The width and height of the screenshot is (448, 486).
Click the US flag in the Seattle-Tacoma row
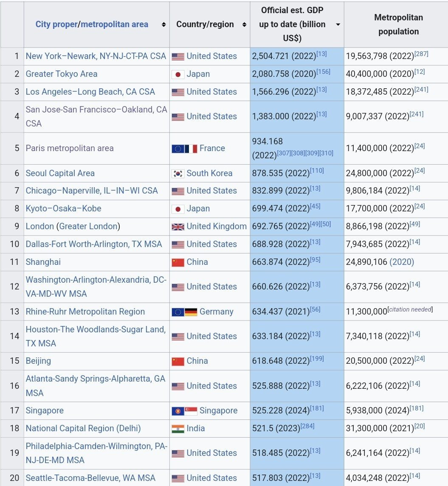click(178, 478)
